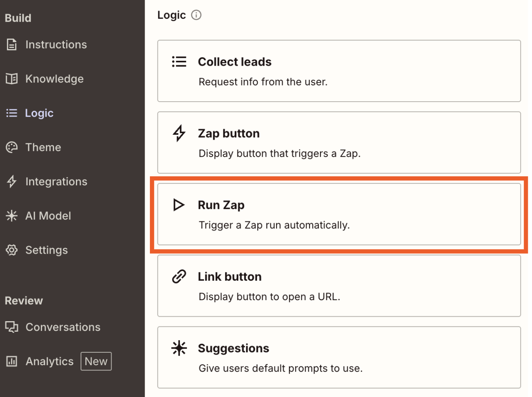Select the Theme sidebar item
The image size is (532, 397).
click(x=43, y=147)
